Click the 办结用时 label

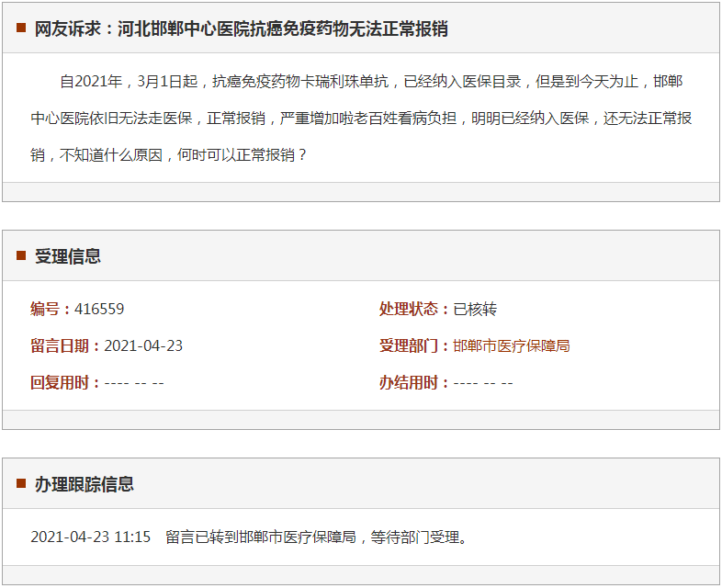click(x=414, y=383)
